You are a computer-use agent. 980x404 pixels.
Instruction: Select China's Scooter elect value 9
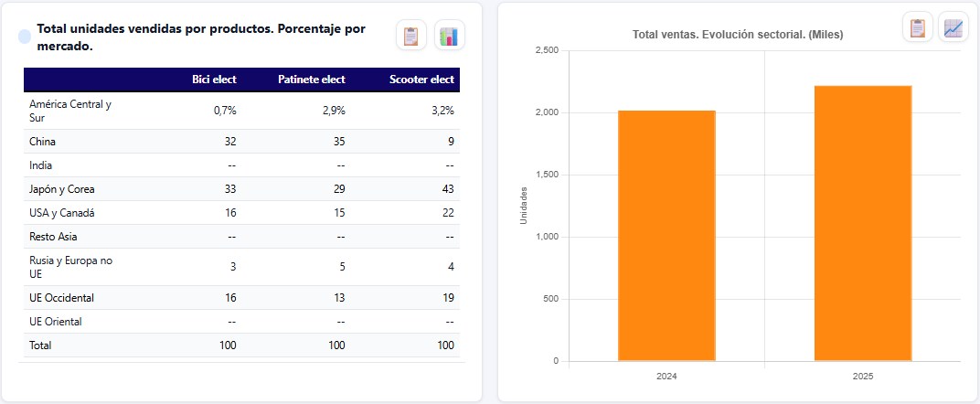452,142
